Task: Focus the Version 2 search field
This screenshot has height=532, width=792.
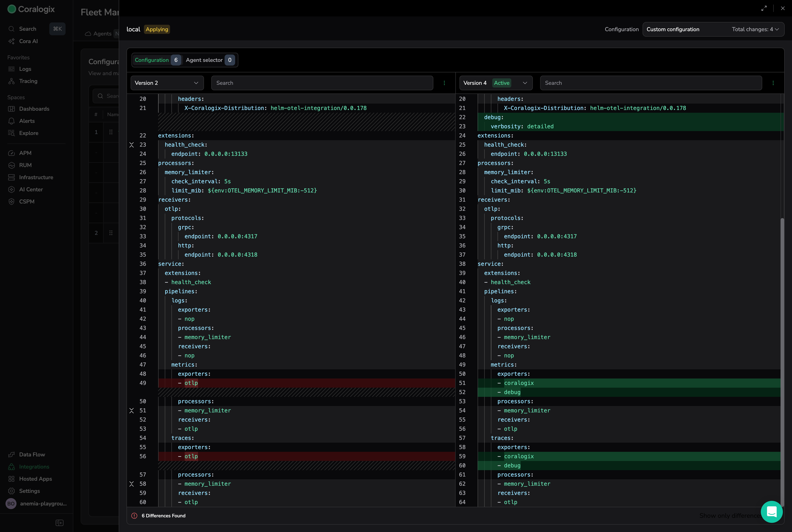Action: click(x=322, y=83)
